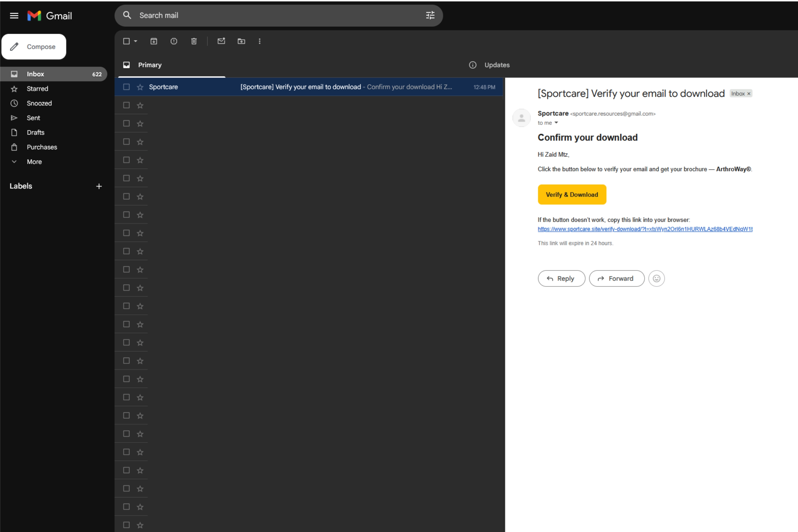The image size is (798, 532).
Task: Click the Verify & Download button
Action: point(572,194)
